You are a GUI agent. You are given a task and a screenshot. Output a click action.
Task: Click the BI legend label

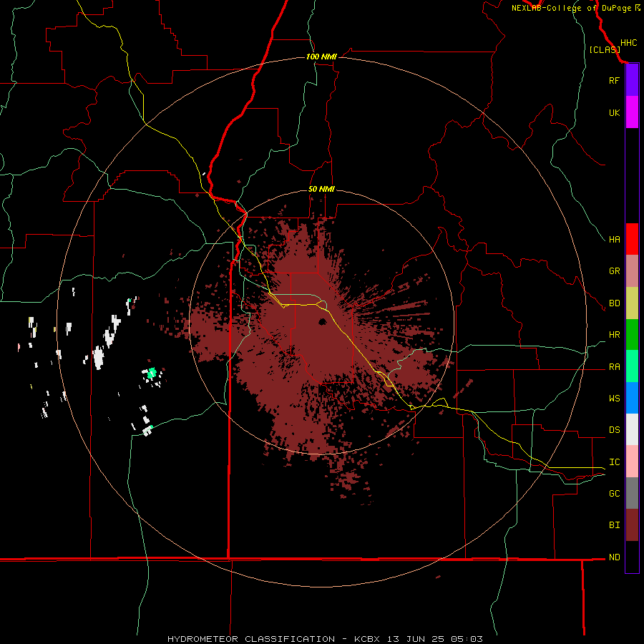(x=614, y=525)
